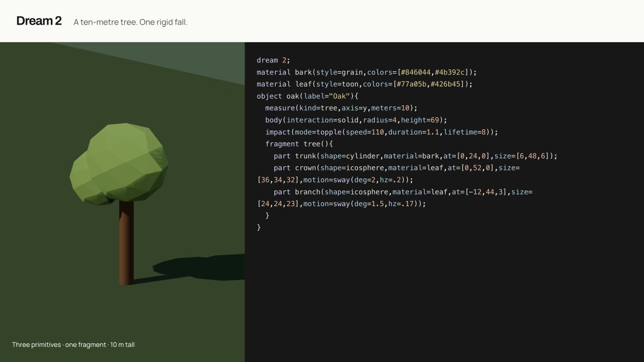Click the low-poly oak tree preview
Viewport: 644px width, 362px height.
pos(119,204)
